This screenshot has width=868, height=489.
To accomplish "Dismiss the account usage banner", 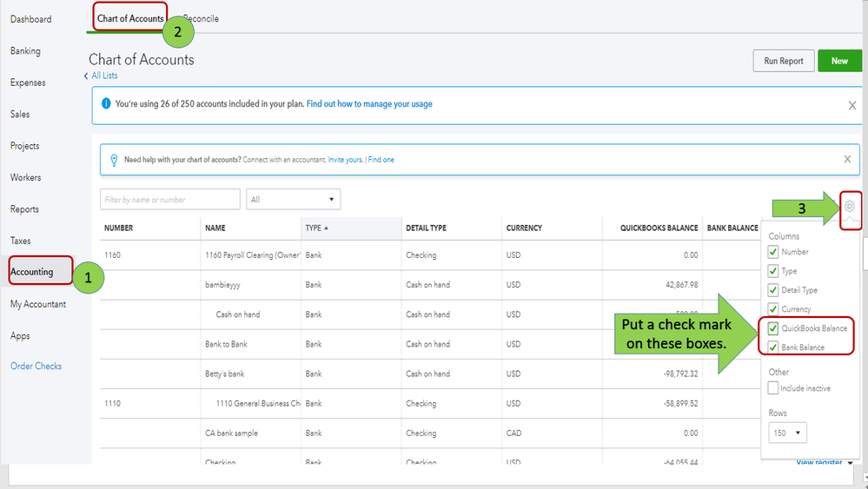I will click(x=852, y=105).
